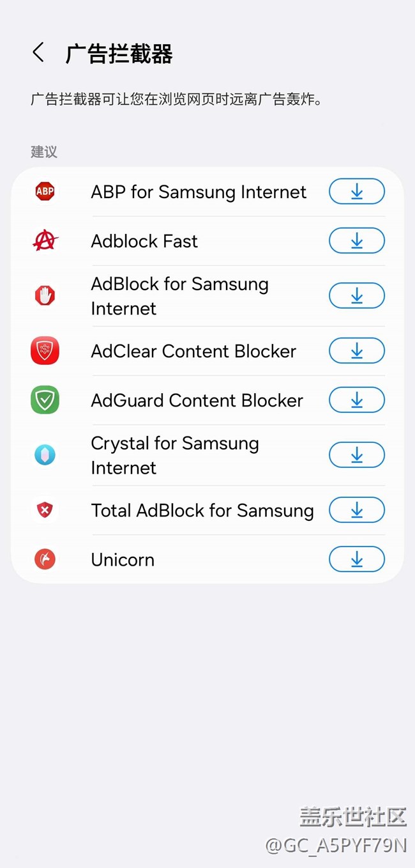Viewport: 415px width, 868px height.
Task: Tap the AdGuard green shield icon
Action: point(45,400)
